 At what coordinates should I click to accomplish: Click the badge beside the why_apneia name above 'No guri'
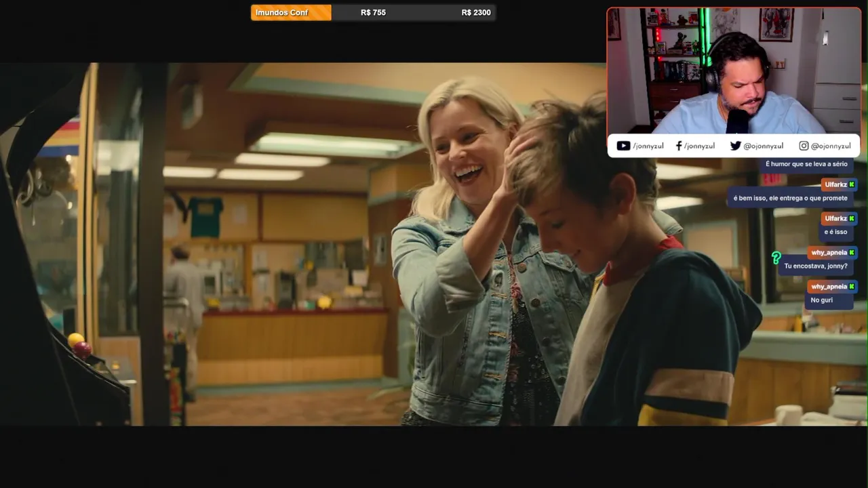point(852,287)
